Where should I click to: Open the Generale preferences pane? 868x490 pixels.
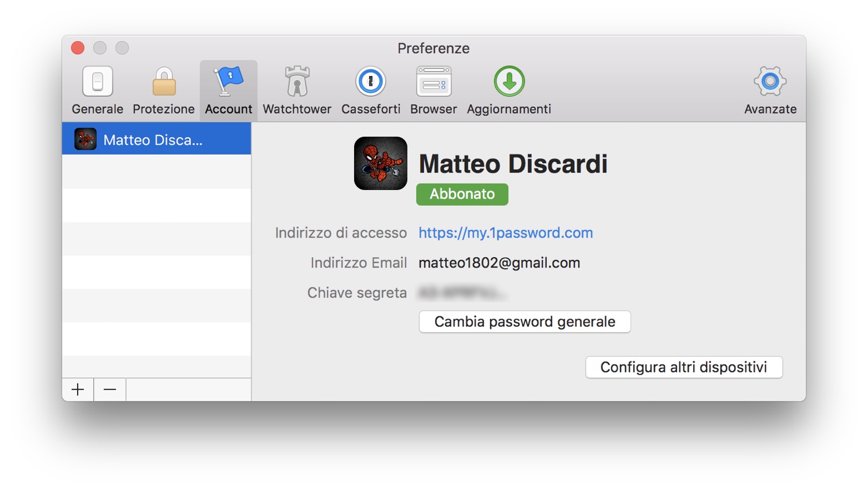click(97, 90)
